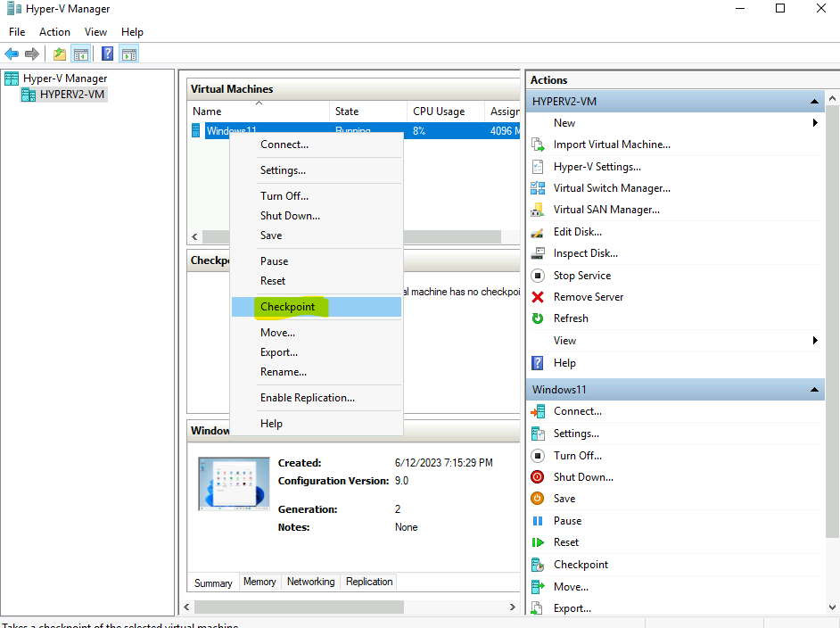Click the Stop Service icon
The image size is (840, 628).
coord(538,276)
